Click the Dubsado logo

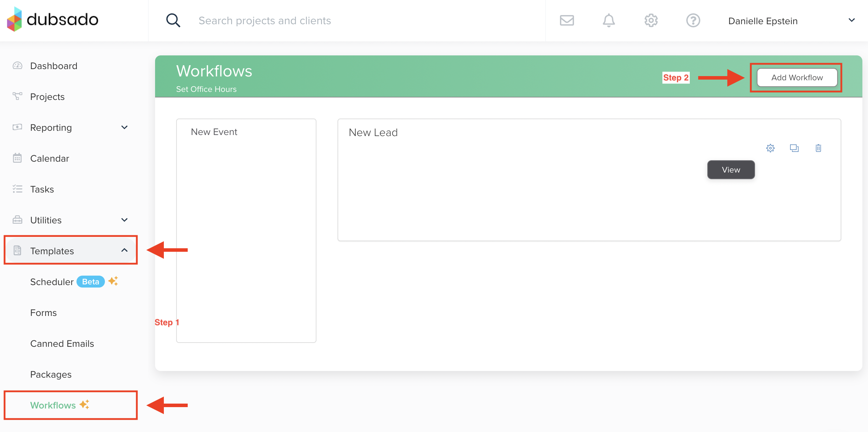53,19
